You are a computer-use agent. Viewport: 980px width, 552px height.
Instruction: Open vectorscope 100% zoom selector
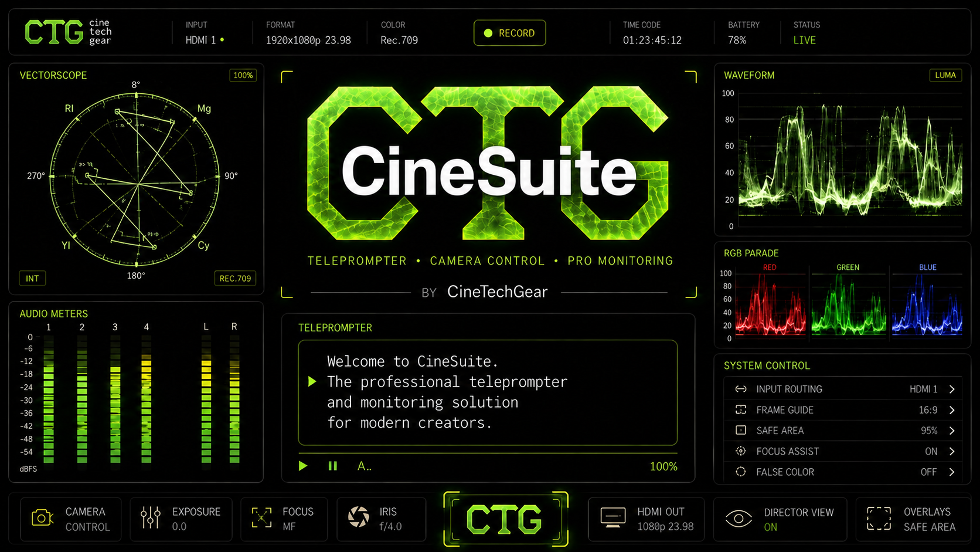[243, 75]
